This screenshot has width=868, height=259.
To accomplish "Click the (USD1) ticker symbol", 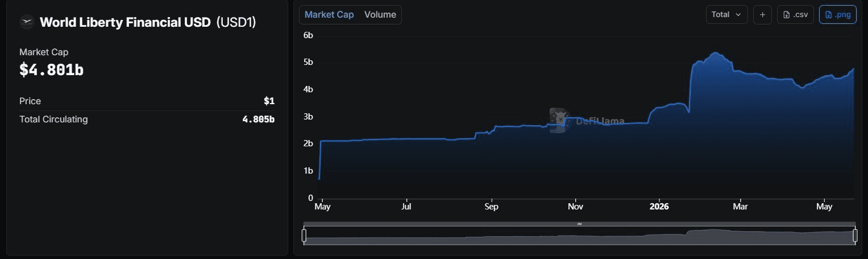I will (x=236, y=23).
